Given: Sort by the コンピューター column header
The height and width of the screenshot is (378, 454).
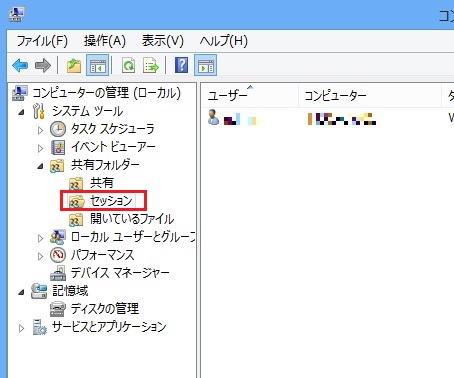Looking at the screenshot, I should coord(370,95).
